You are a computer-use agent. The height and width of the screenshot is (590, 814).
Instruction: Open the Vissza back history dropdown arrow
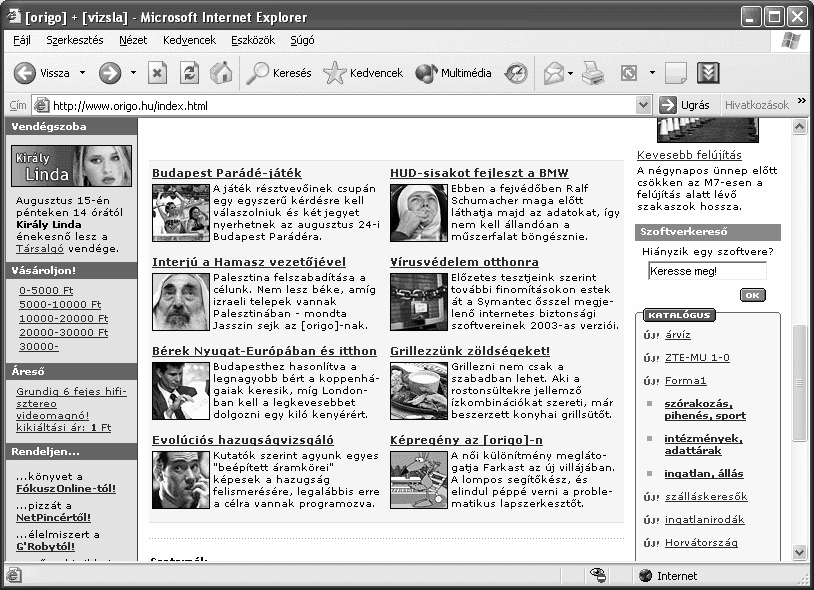82,73
